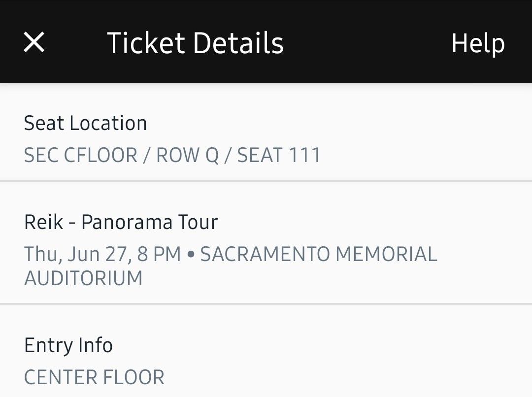Tap the 8 PM showtime
This screenshot has width=532, height=397.
coord(159,254)
